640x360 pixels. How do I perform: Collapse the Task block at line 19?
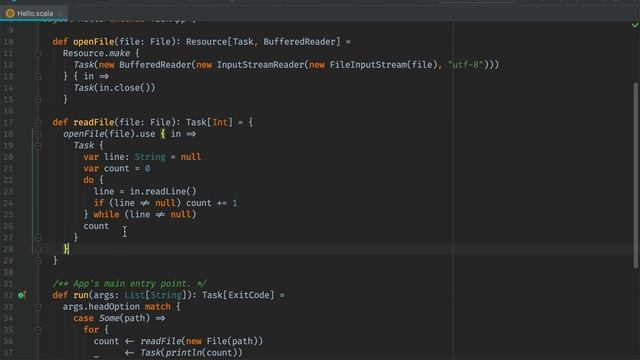click(x=38, y=145)
